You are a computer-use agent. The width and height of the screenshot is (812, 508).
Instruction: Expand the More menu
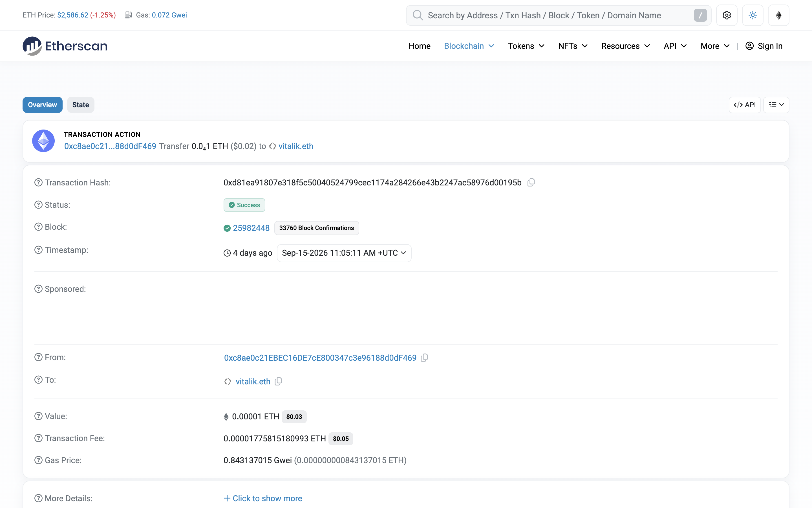[x=715, y=46]
